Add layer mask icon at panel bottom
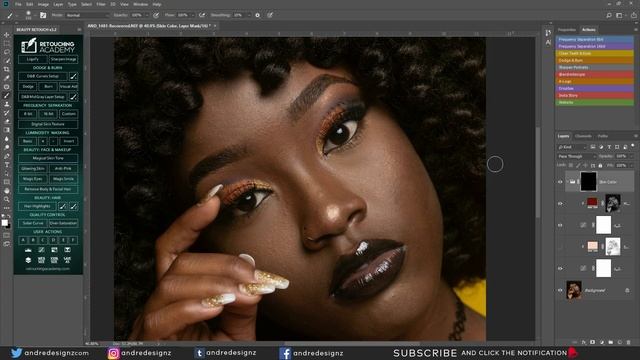 pos(592,342)
